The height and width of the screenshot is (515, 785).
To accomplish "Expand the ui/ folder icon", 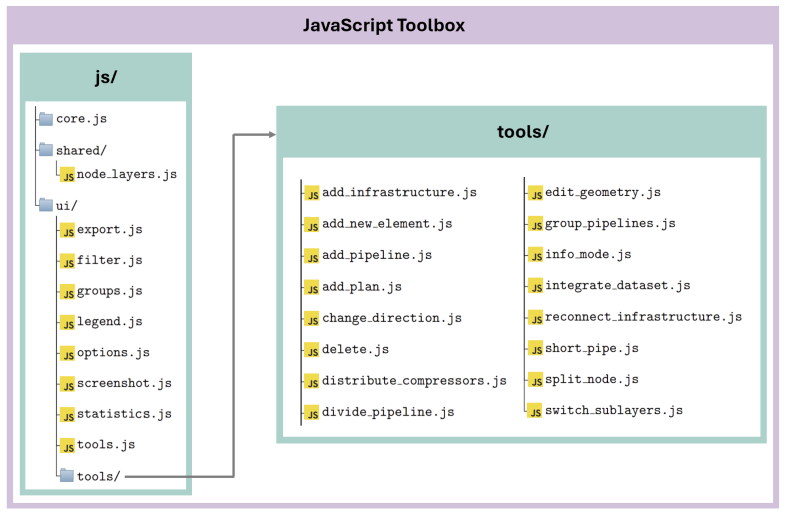I will coord(46,205).
